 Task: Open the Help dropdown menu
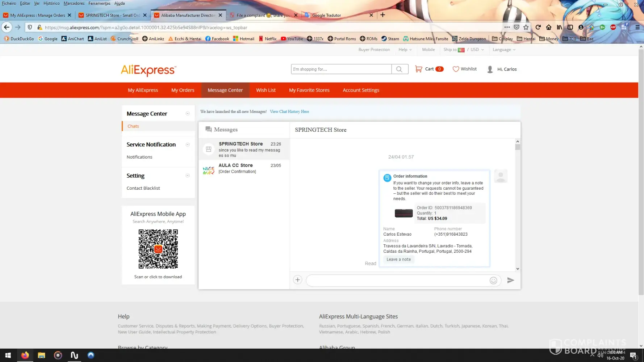tap(405, 50)
